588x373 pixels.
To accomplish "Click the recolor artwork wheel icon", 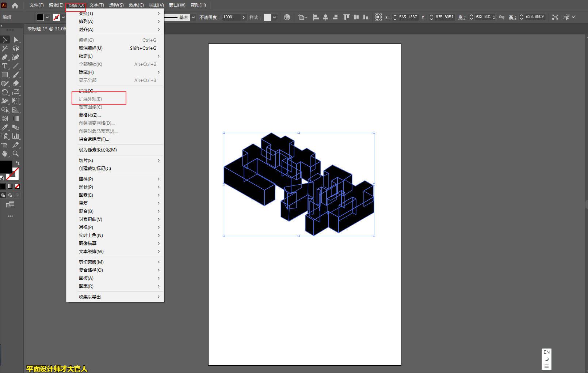I will (x=287, y=17).
